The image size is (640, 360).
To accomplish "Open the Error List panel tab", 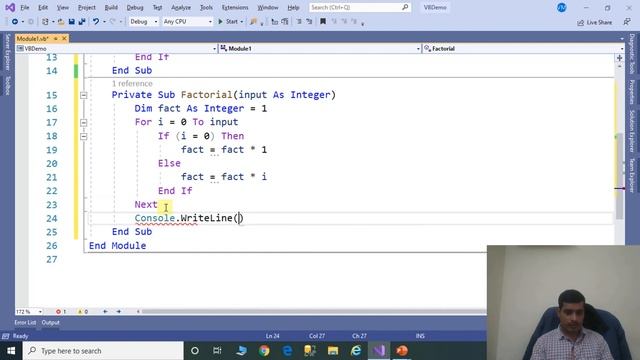I will tap(25, 322).
